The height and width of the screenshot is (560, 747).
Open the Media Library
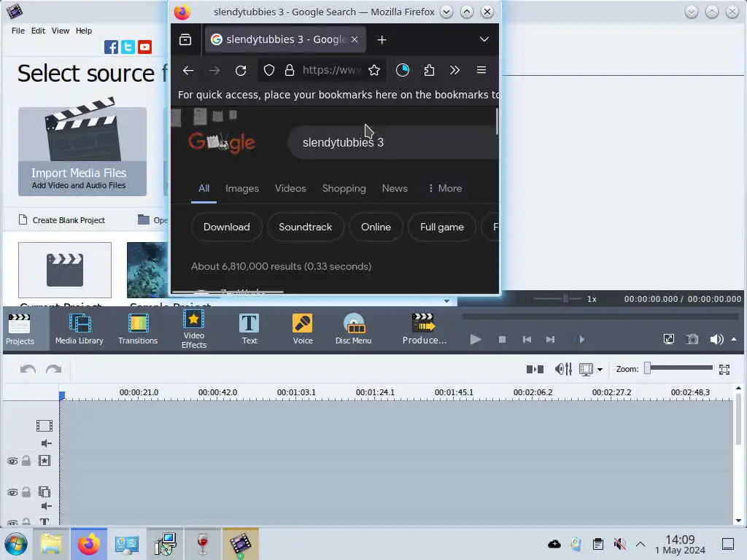(x=79, y=330)
